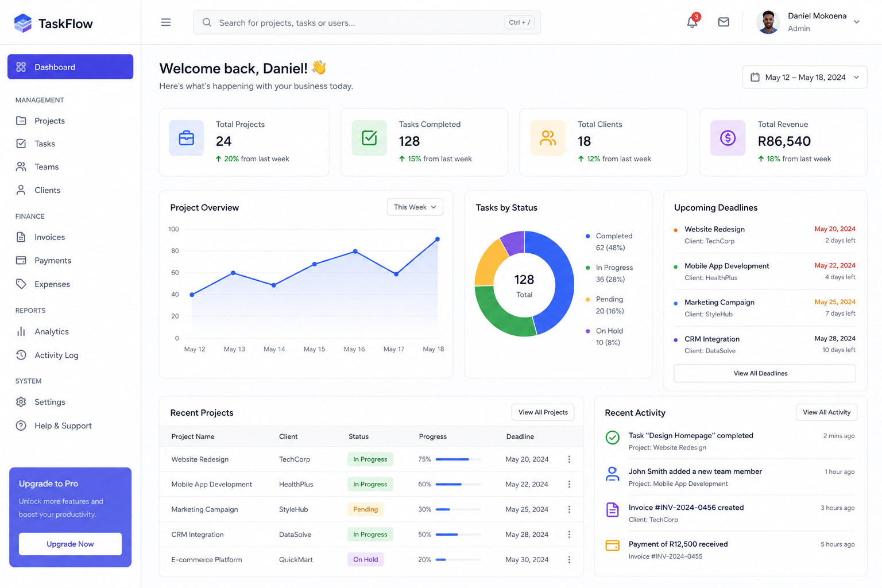The width and height of the screenshot is (882, 588).
Task: Open row options for Website Redesign
Action: tap(569, 459)
